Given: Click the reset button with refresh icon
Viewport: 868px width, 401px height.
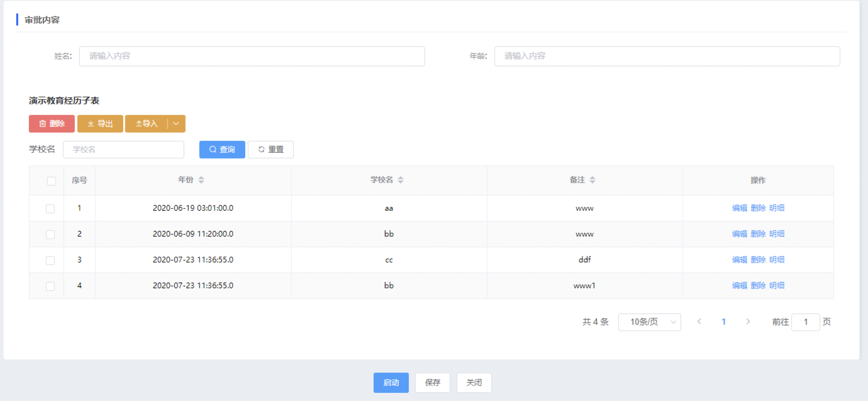Looking at the screenshot, I should click(271, 149).
